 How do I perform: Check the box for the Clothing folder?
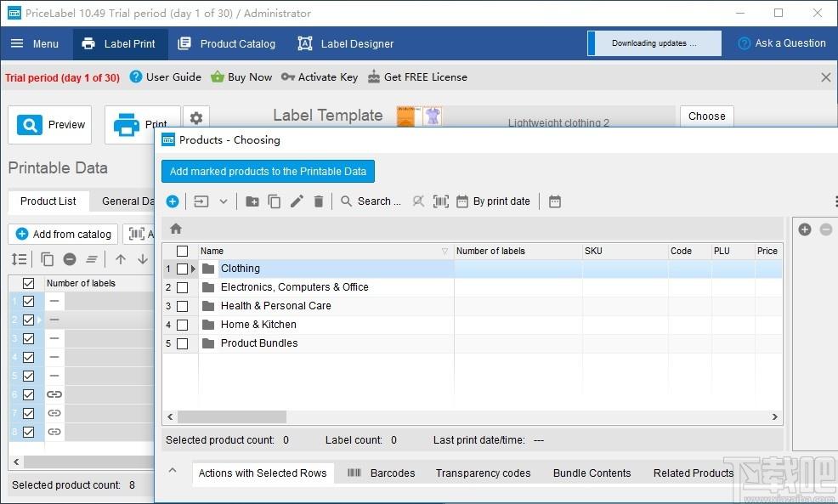(182, 269)
